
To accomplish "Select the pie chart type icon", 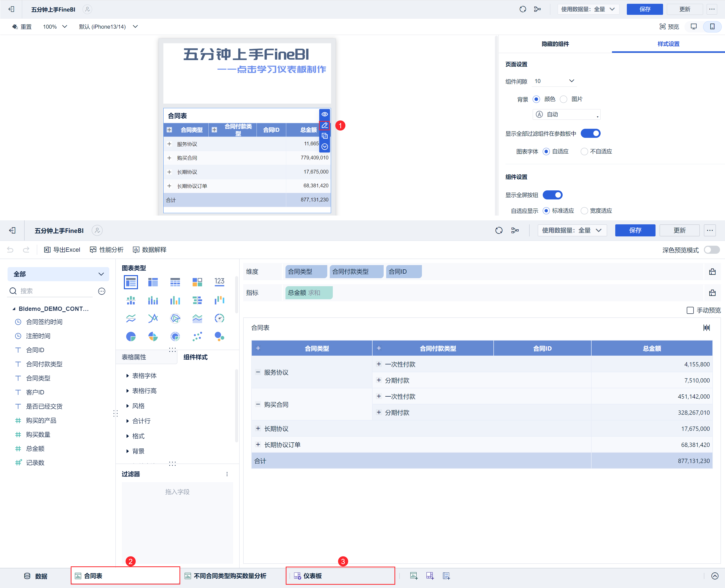I will click(131, 336).
